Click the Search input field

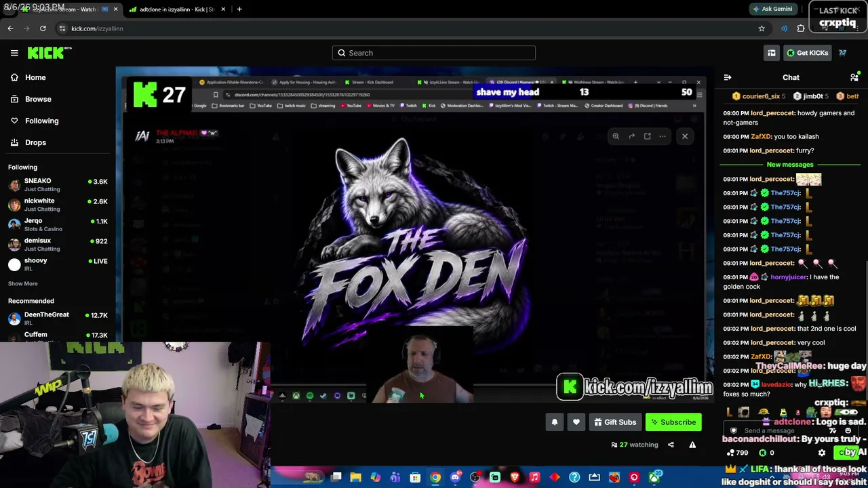[x=434, y=53]
